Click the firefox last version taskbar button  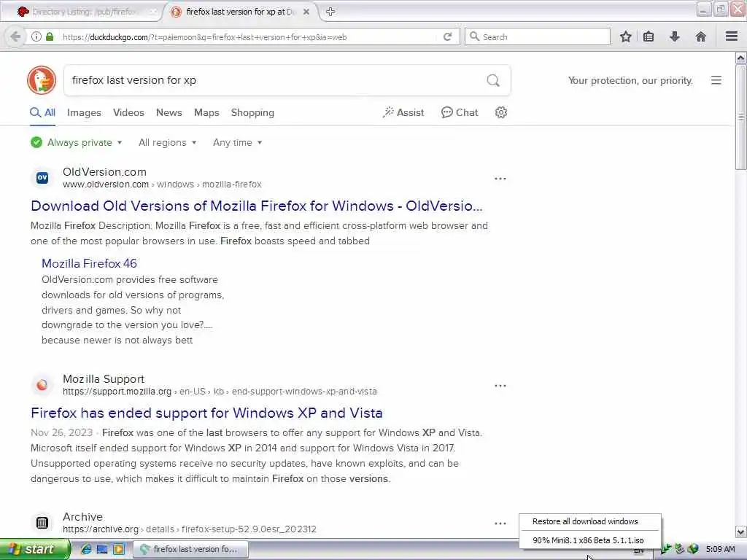(x=189, y=549)
